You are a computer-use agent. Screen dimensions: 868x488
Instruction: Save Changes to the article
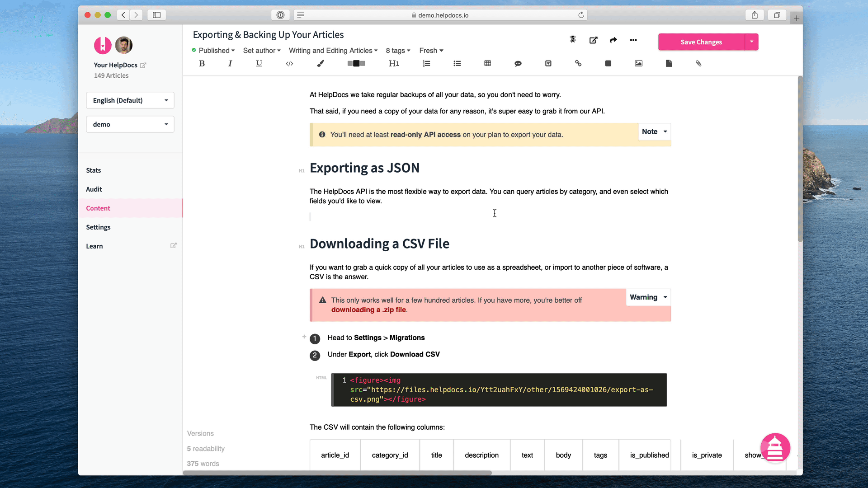pos(701,42)
